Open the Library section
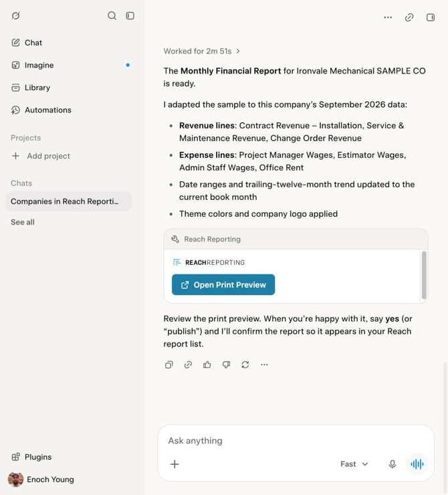The width and height of the screenshot is (448, 495). (x=31, y=88)
